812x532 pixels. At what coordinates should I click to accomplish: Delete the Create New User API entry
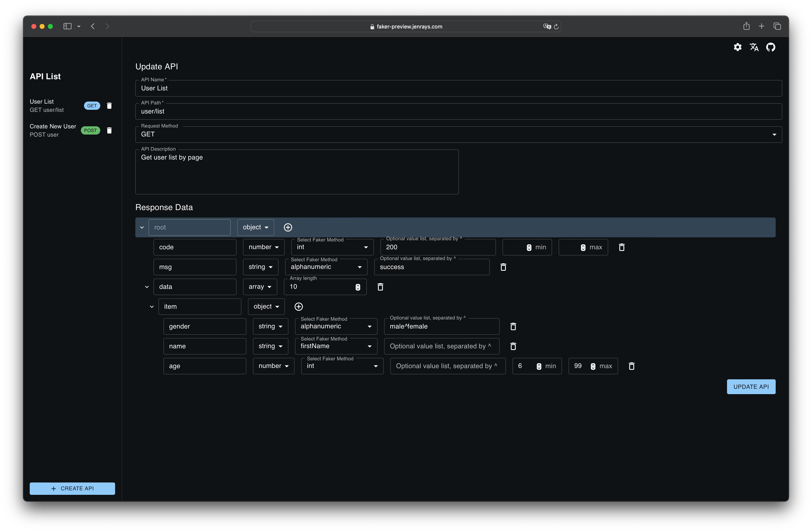point(109,130)
